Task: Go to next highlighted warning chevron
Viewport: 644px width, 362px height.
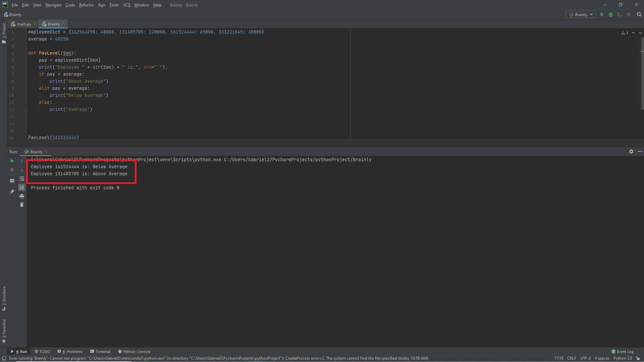Action: pyautogui.click(x=640, y=33)
